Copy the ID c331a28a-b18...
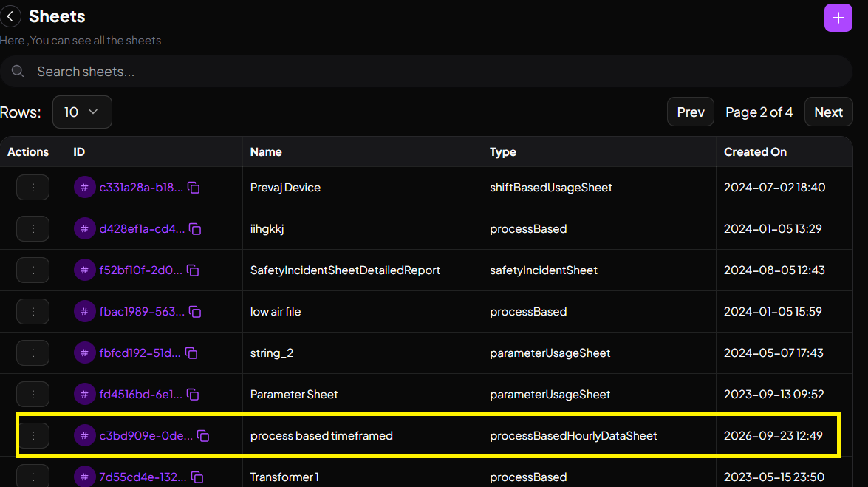 point(194,188)
